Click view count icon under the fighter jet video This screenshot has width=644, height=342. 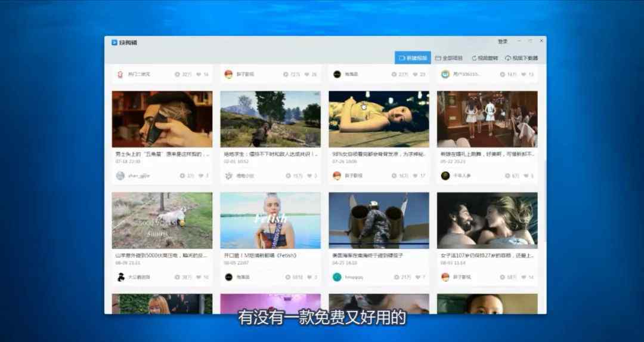coord(397,277)
